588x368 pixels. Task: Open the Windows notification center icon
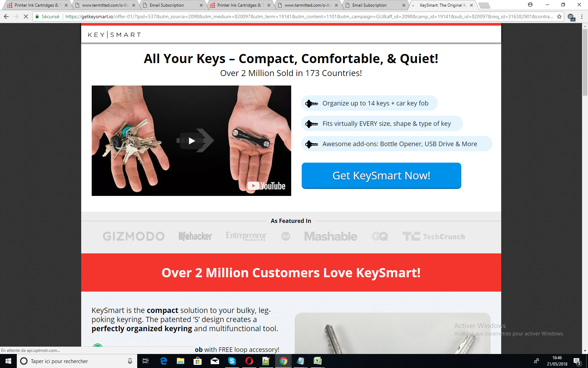[x=577, y=361]
